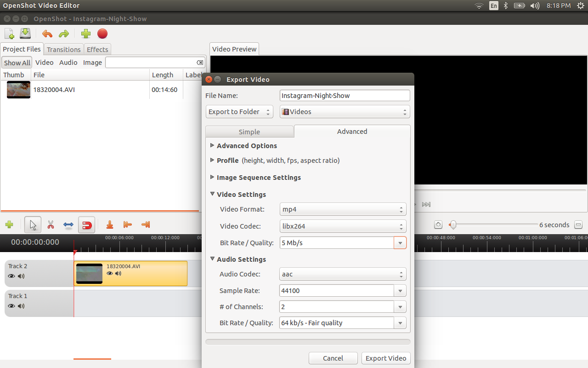Open the Wi-Fi network indicator
This screenshot has height=368, width=588.
tap(479, 6)
